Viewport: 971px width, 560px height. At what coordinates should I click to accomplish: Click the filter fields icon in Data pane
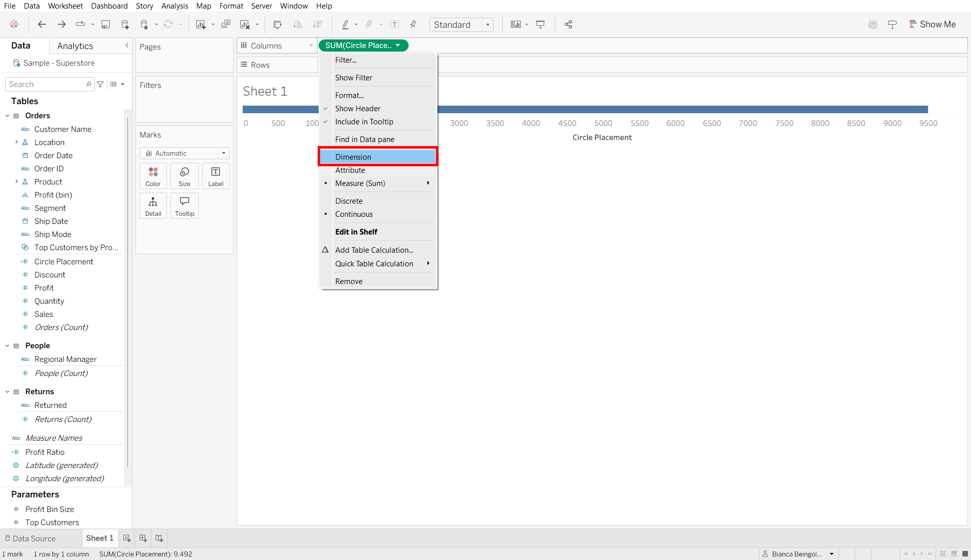pyautogui.click(x=101, y=84)
